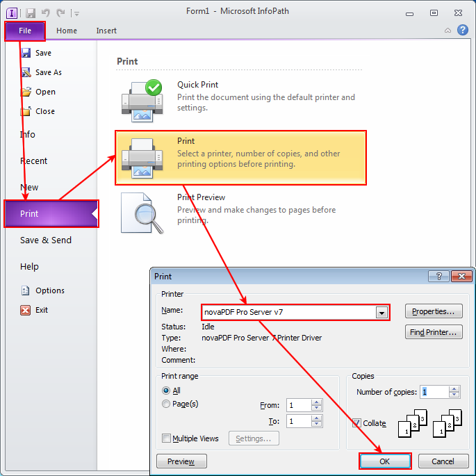This screenshot has height=476, width=476.
Task: Click the Idle status text
Action: [208, 327]
